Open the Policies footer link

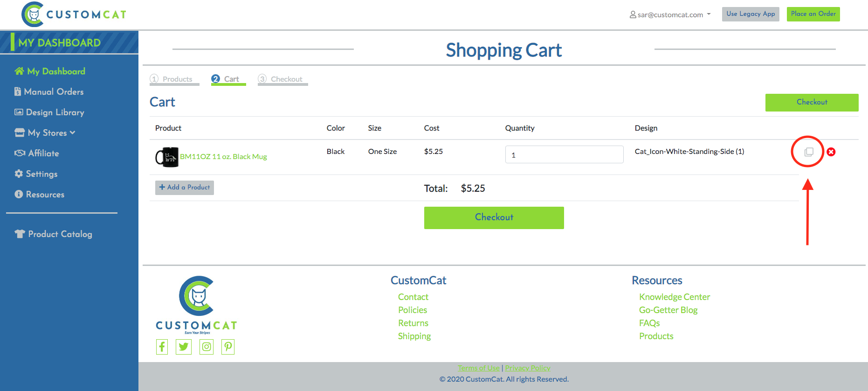tap(413, 310)
